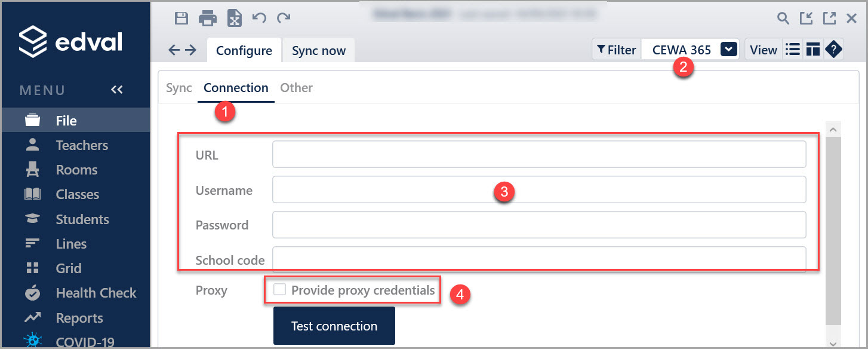Image resolution: width=868 pixels, height=349 pixels.
Task: Export to Excel file icon
Action: coord(235,19)
